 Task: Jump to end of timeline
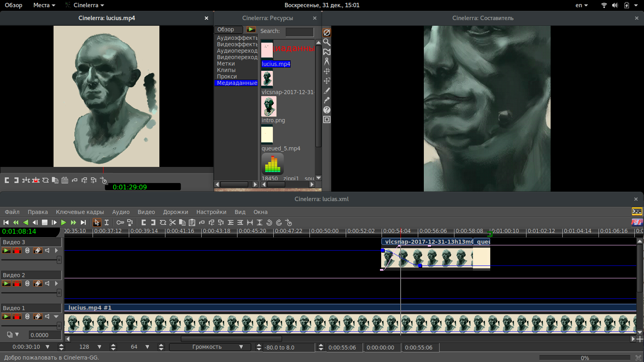[83, 222]
